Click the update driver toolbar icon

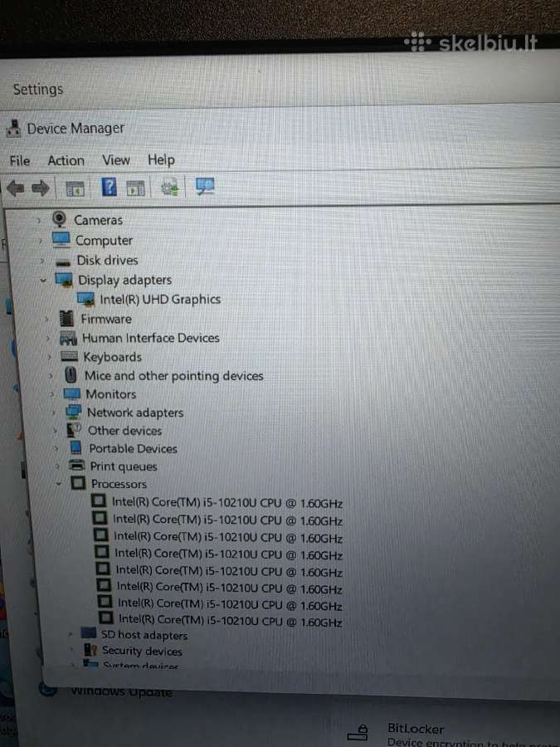coord(169,188)
